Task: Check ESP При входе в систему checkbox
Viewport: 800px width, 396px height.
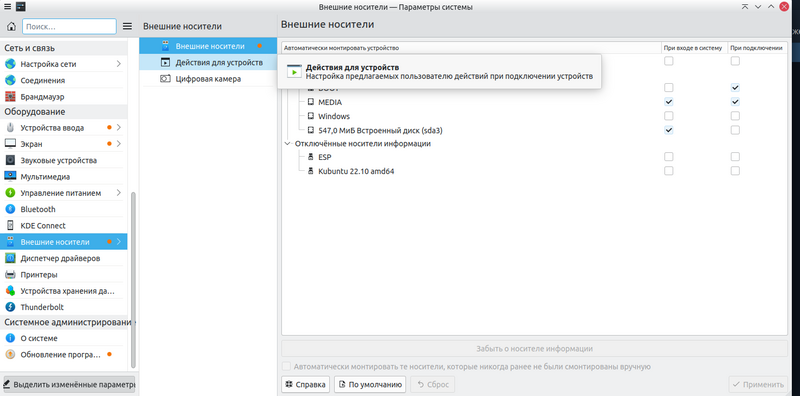Action: (x=668, y=157)
